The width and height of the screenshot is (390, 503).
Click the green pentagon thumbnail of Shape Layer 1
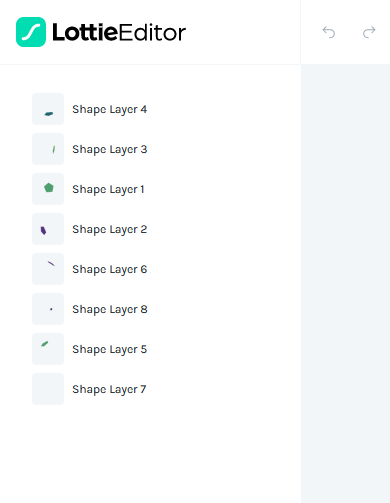[x=48, y=189]
